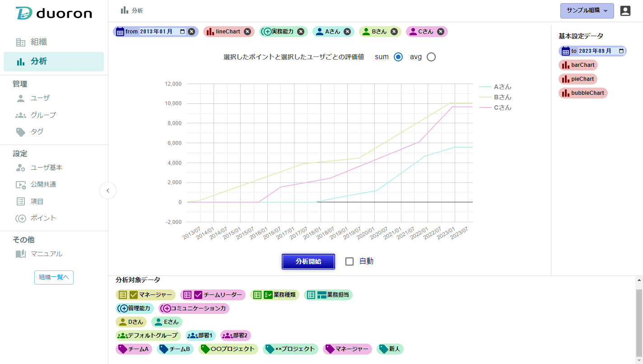This screenshot has width=643, height=364.
Task: Open the user account icon
Action: click(x=625, y=11)
